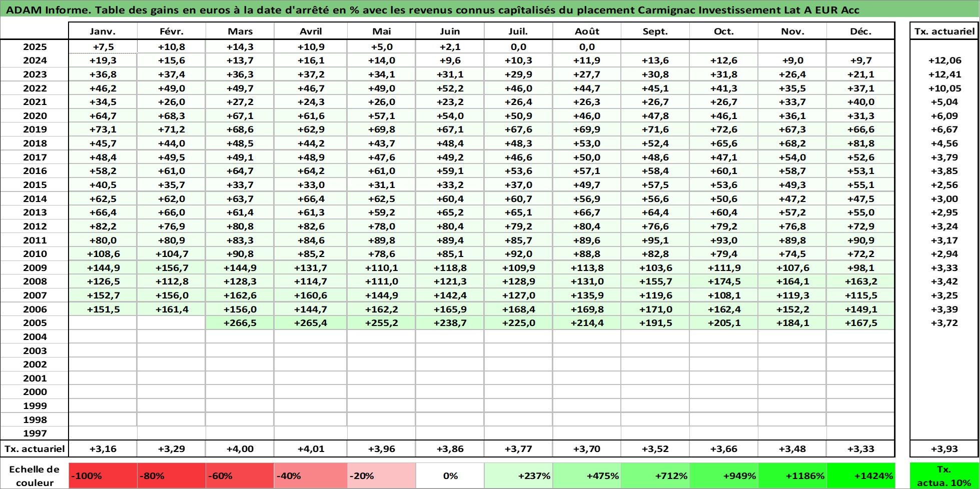Select the +475% color scale cell

587,475
